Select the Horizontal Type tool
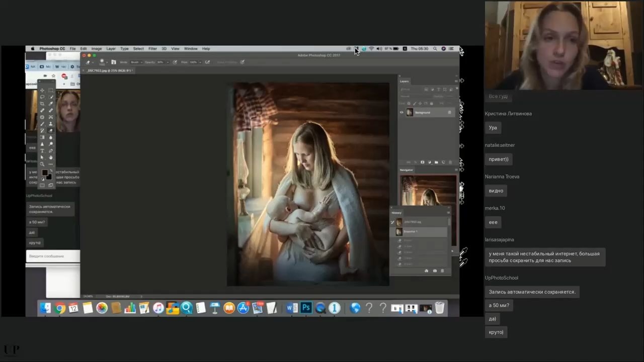The image size is (644, 362). pos(42,151)
